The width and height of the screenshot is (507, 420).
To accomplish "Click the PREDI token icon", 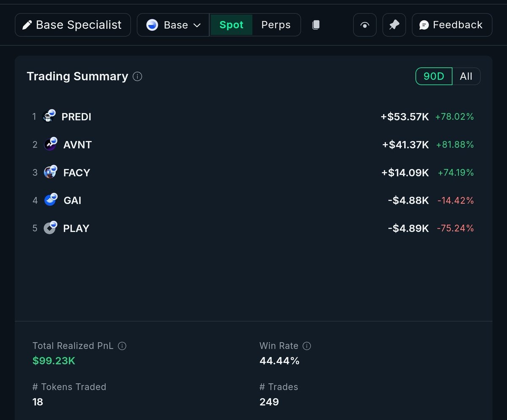I will click(49, 116).
